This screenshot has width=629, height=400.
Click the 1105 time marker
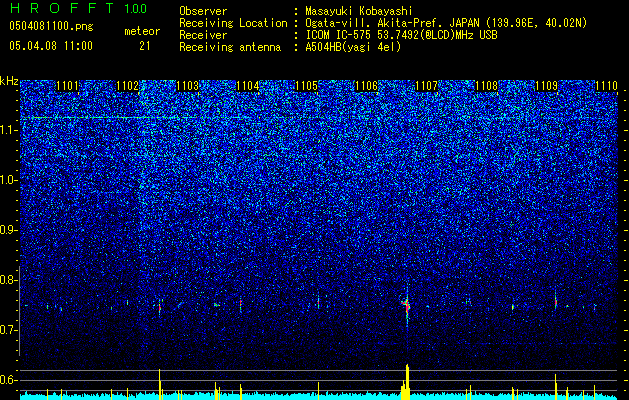[306, 86]
